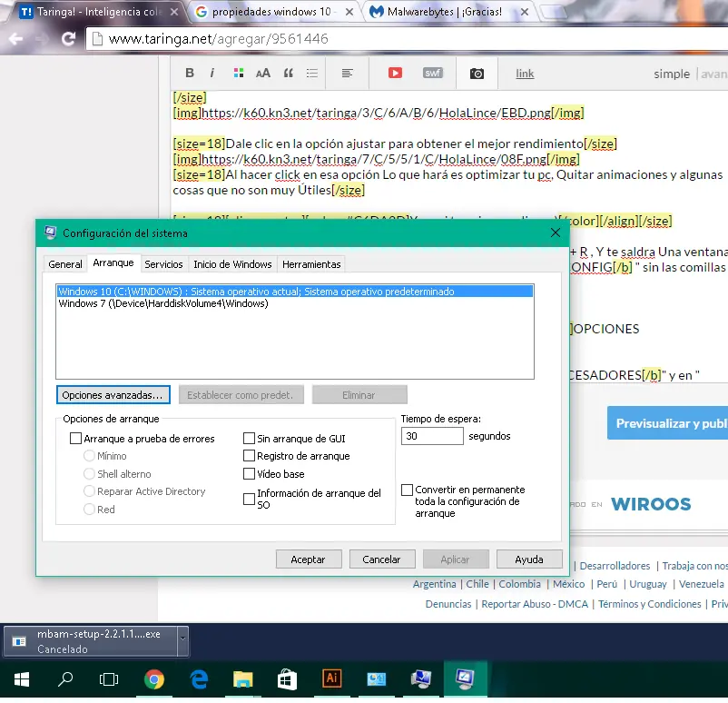Select the Reparar Active Directory option

click(89, 491)
